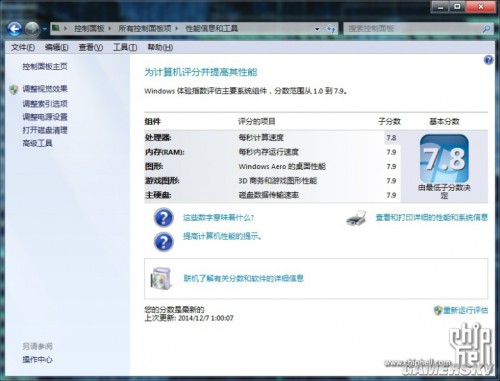
Task: Click the shield icon beside 调整视觉效果
Action: click(x=14, y=89)
